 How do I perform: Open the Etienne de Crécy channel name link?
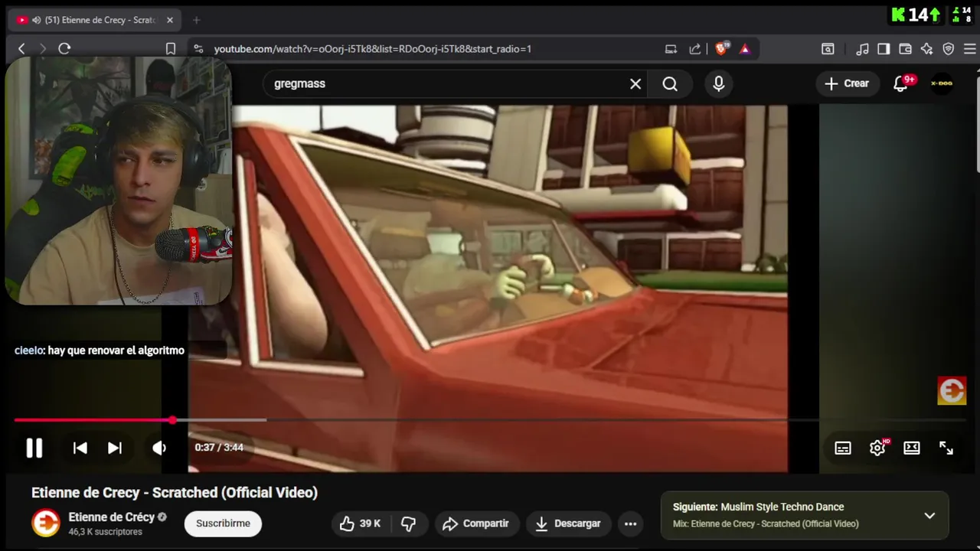point(112,517)
